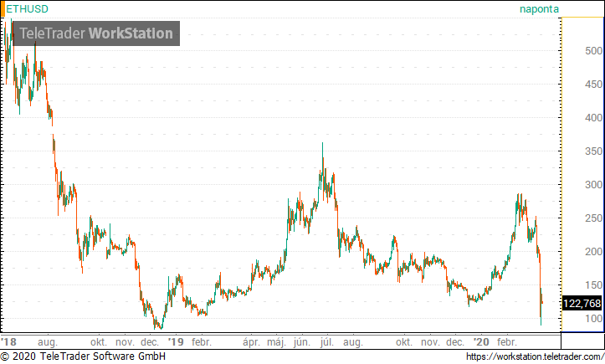The width and height of the screenshot is (605, 364).
Task: Click the blue line on the price axis
Action: click(582, 333)
